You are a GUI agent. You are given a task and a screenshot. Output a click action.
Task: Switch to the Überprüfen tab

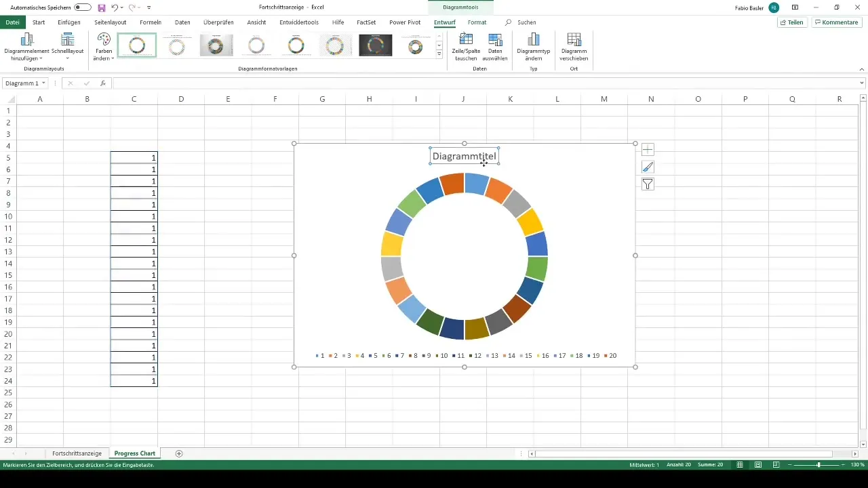pyautogui.click(x=218, y=22)
